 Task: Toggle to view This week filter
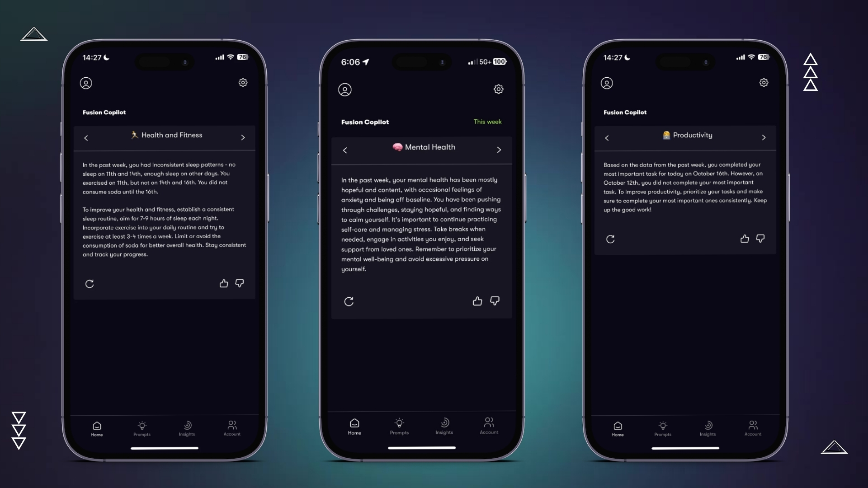click(x=487, y=122)
